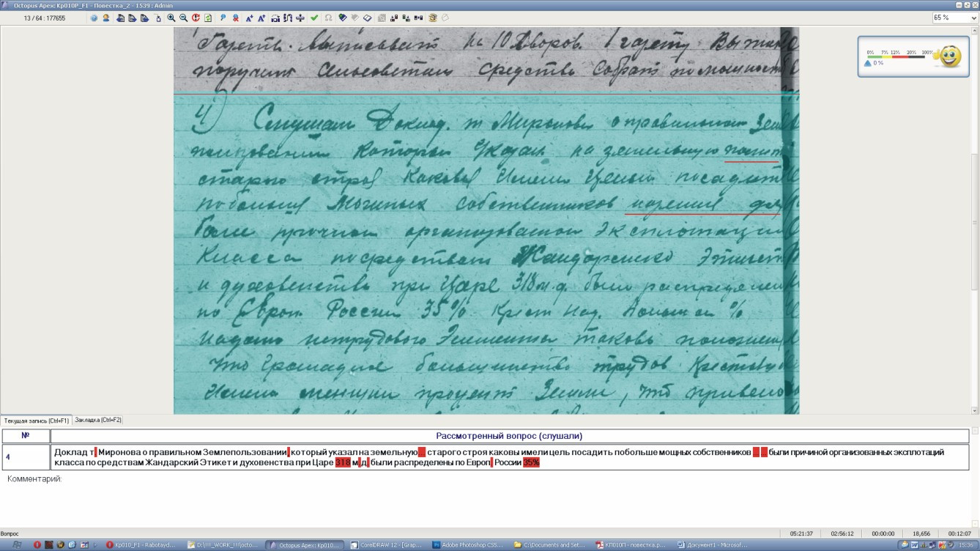
Task: Click the zoom out magnifier icon
Action: [183, 18]
